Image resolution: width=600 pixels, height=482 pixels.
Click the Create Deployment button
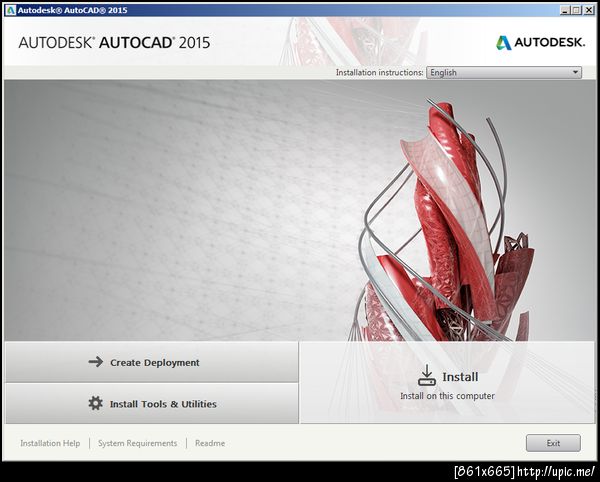click(152, 362)
